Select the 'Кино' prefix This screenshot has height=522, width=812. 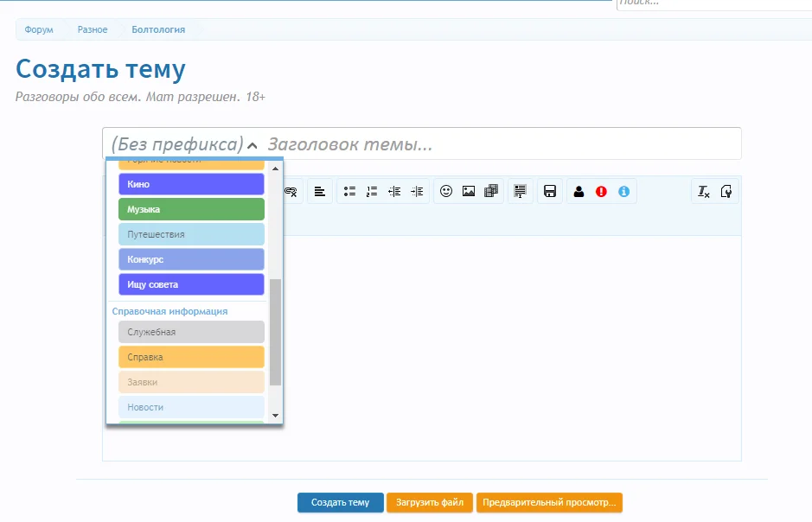point(192,184)
